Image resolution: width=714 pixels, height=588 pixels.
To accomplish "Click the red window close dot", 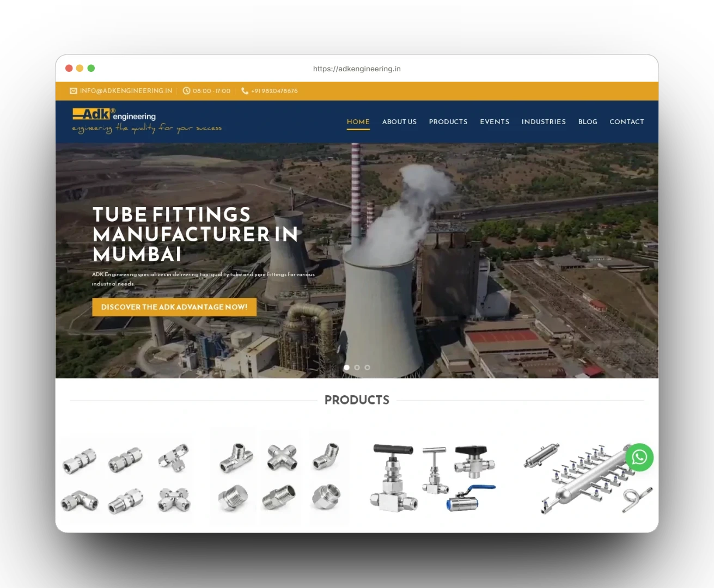I will tap(69, 68).
